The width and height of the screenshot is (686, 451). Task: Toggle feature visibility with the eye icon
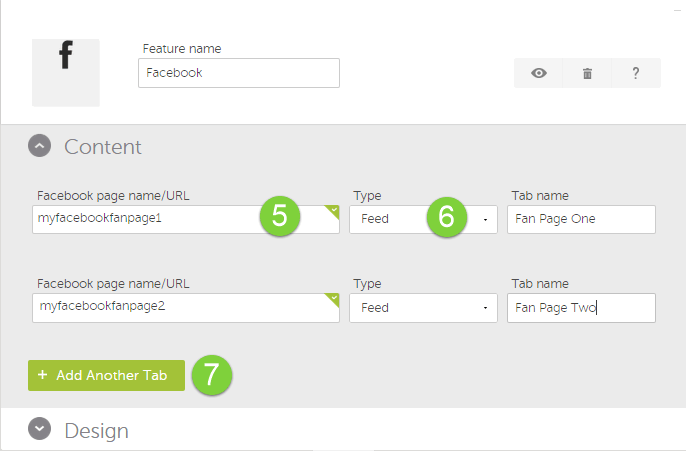point(538,73)
